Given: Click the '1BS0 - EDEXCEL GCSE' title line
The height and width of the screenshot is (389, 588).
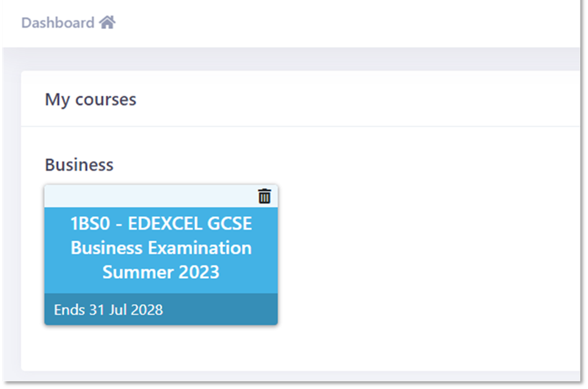Looking at the screenshot, I should pos(161,224).
